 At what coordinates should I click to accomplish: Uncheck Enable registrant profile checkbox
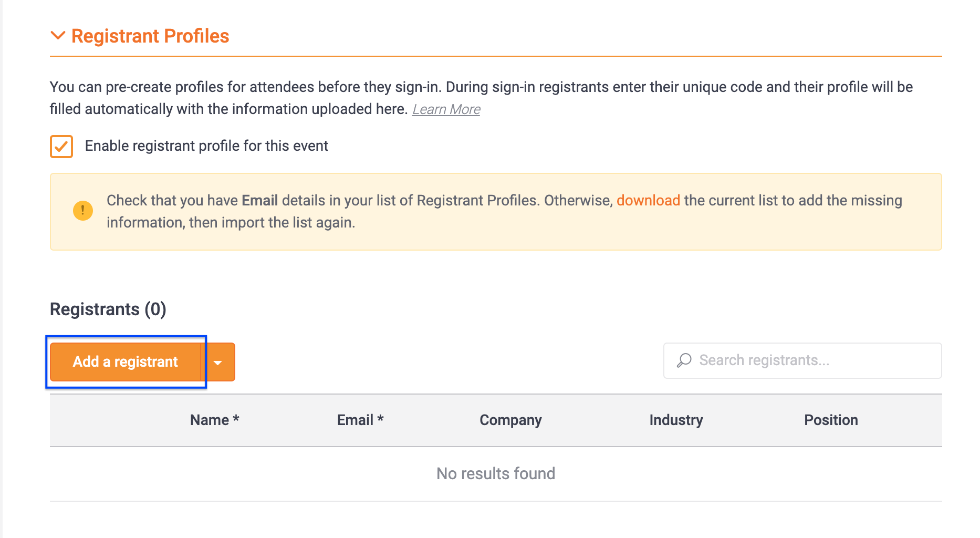tap(61, 146)
